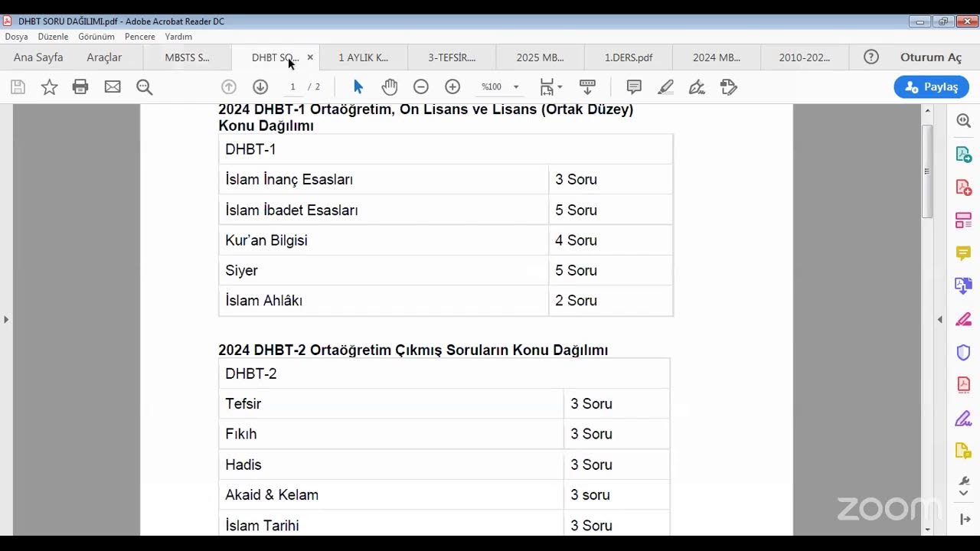Open Create PDF tool in right sidebar
980x551 pixels.
coord(964,187)
